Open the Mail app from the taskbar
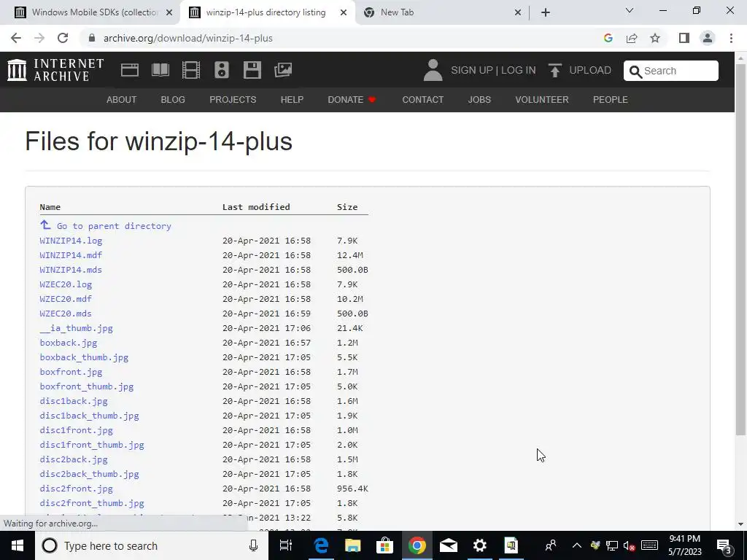The image size is (747, 560). (x=449, y=545)
